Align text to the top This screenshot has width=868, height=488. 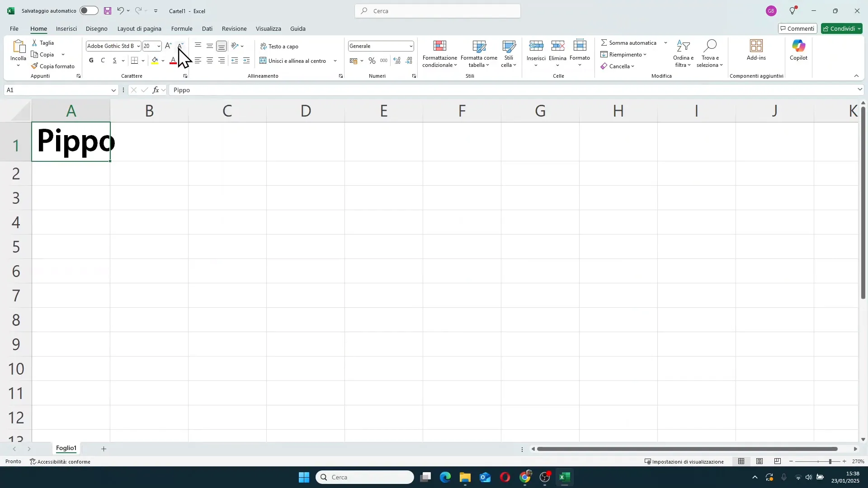[198, 46]
